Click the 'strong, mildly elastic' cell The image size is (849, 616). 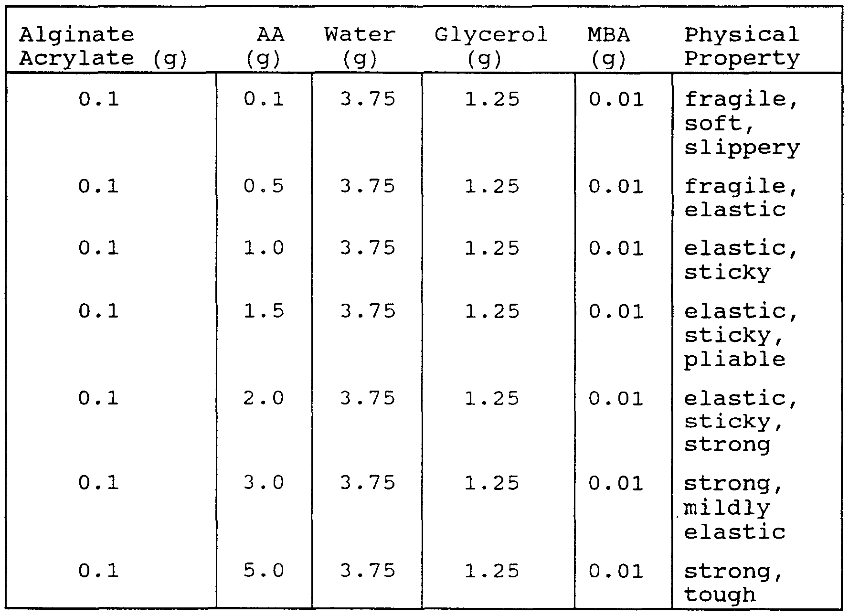click(735, 508)
